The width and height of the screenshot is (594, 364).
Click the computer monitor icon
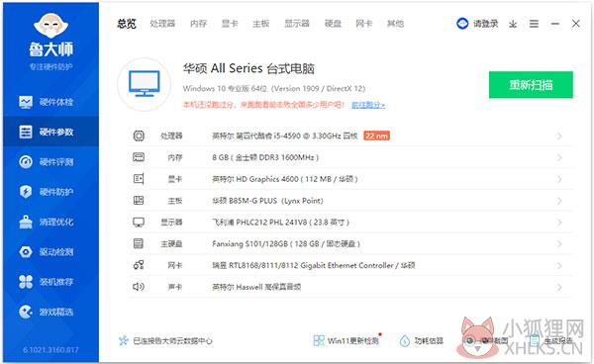pos(144,84)
